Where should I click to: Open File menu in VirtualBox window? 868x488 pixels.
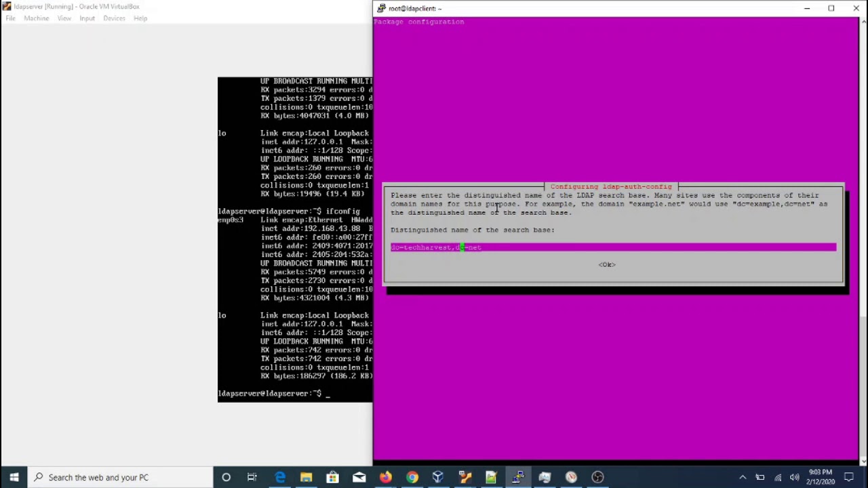point(11,18)
